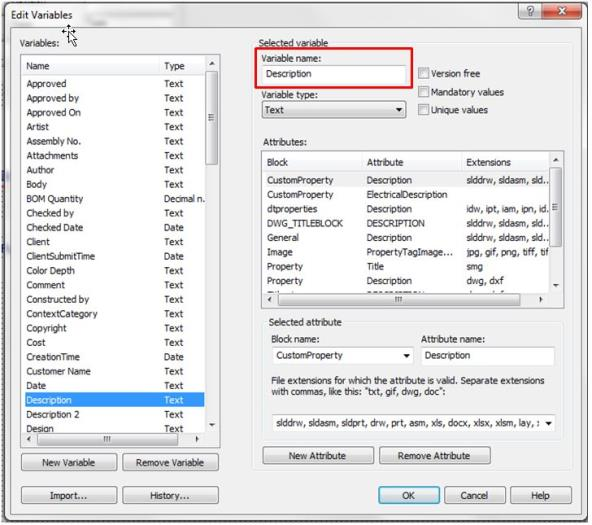592x525 pixels.
Task: Select the Description 2 variable
Action: [x=114, y=414]
